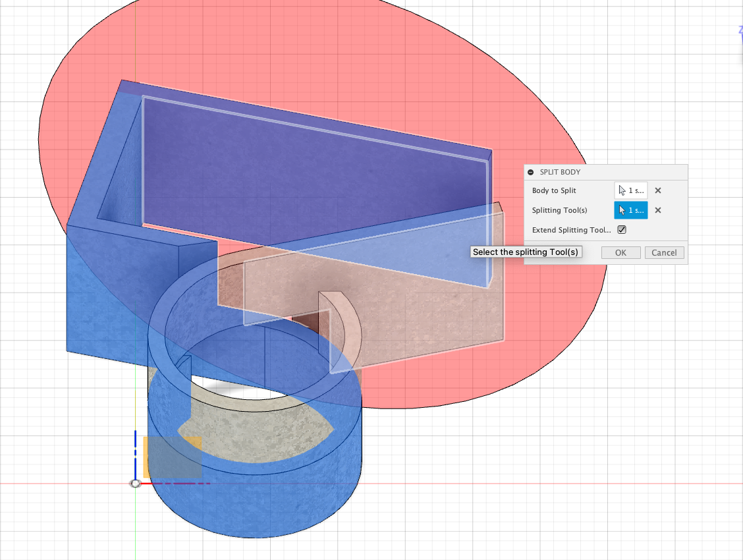Image resolution: width=743 pixels, height=560 pixels.
Task: Click the 'Select the splitting Tool(s)' tooltip
Action: coord(526,252)
